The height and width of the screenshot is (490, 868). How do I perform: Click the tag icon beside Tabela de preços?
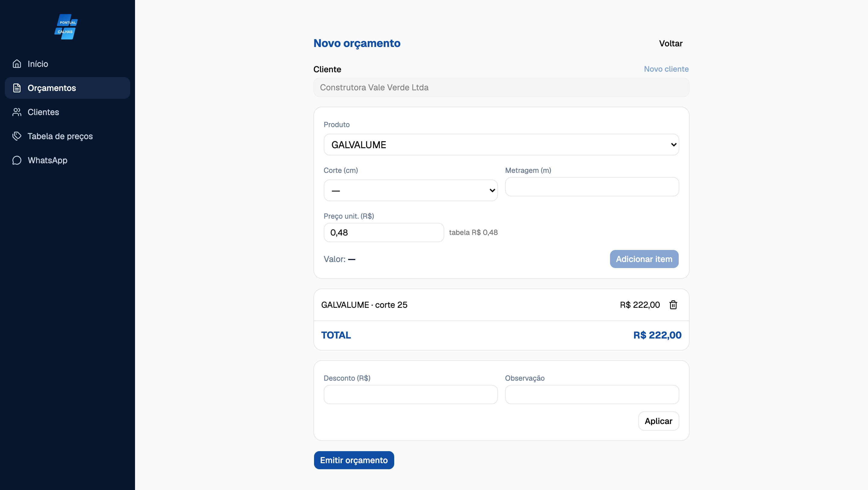pyautogui.click(x=17, y=136)
